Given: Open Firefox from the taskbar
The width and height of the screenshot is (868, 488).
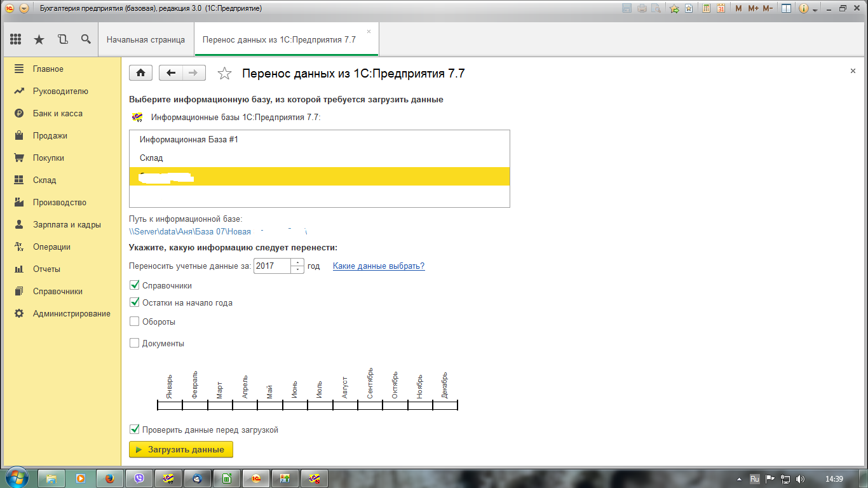Looking at the screenshot, I should 110,478.
